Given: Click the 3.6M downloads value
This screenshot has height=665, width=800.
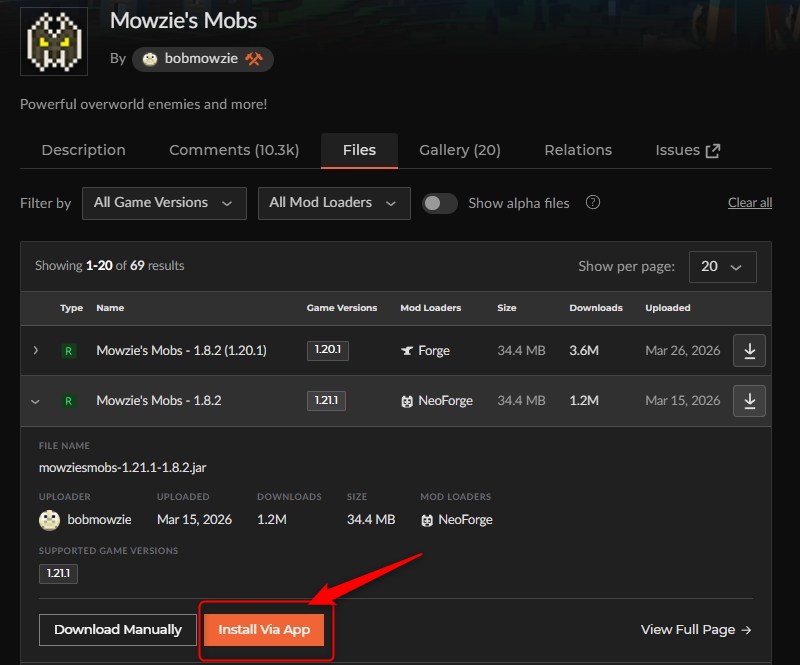Looking at the screenshot, I should (x=584, y=351).
